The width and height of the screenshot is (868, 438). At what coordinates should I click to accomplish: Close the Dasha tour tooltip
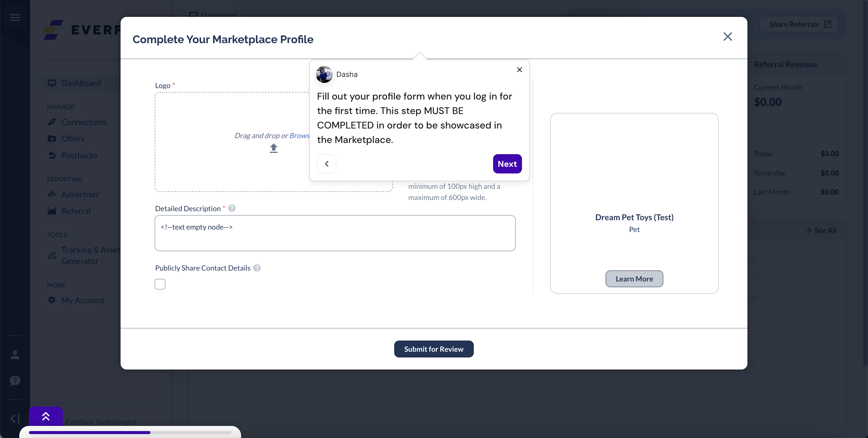pyautogui.click(x=519, y=69)
